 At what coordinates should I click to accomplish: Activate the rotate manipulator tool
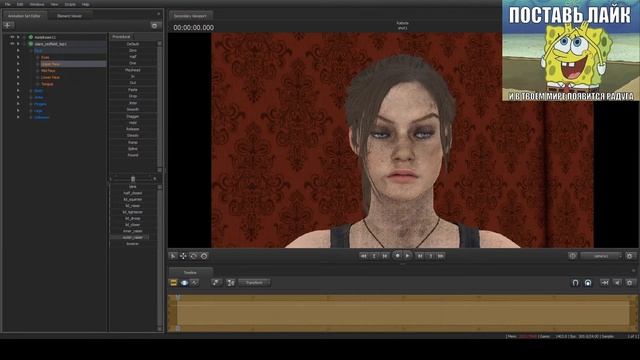coord(193,256)
